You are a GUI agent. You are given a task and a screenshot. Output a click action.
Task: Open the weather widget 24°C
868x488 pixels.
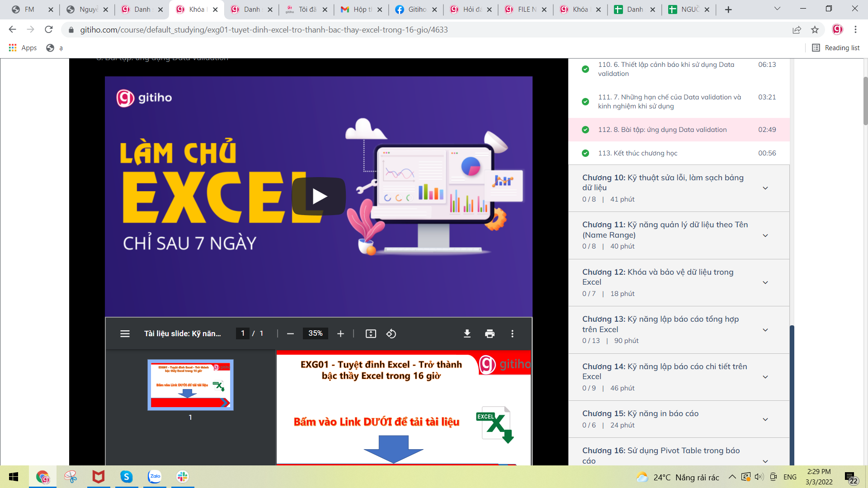pyautogui.click(x=677, y=477)
